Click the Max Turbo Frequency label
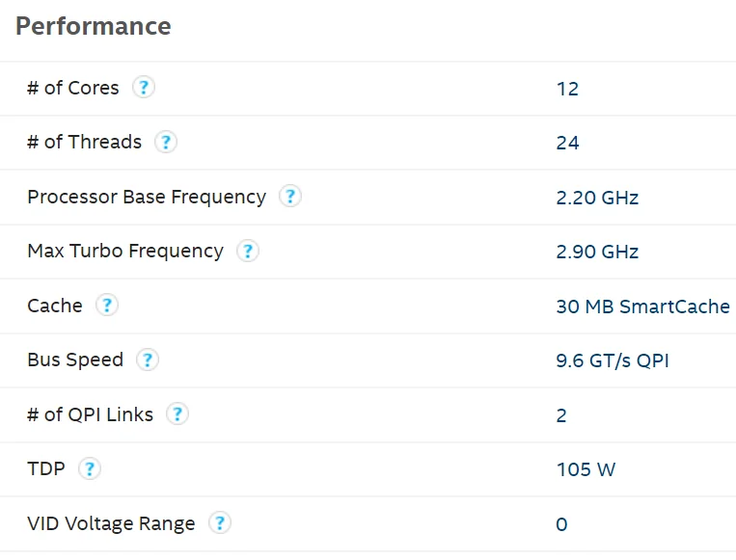This screenshot has height=560, width=736. pos(125,252)
